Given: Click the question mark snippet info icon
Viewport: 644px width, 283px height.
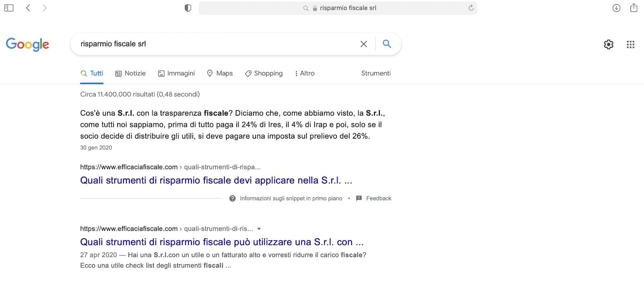Looking at the screenshot, I should pyautogui.click(x=232, y=198).
